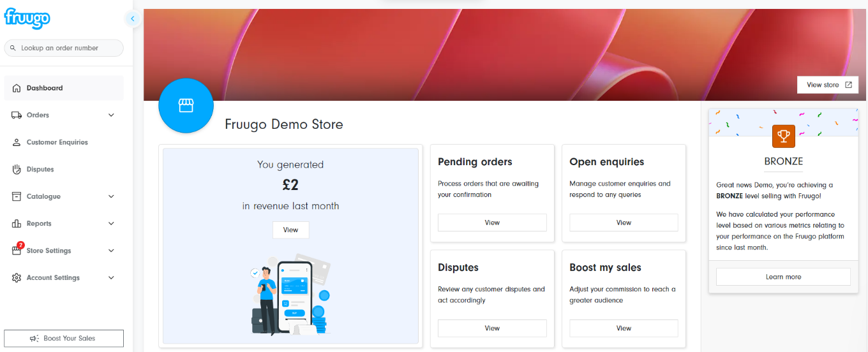Viewport: 868px width, 352px height.
Task: Open the Dashboard menu item
Action: pos(45,88)
